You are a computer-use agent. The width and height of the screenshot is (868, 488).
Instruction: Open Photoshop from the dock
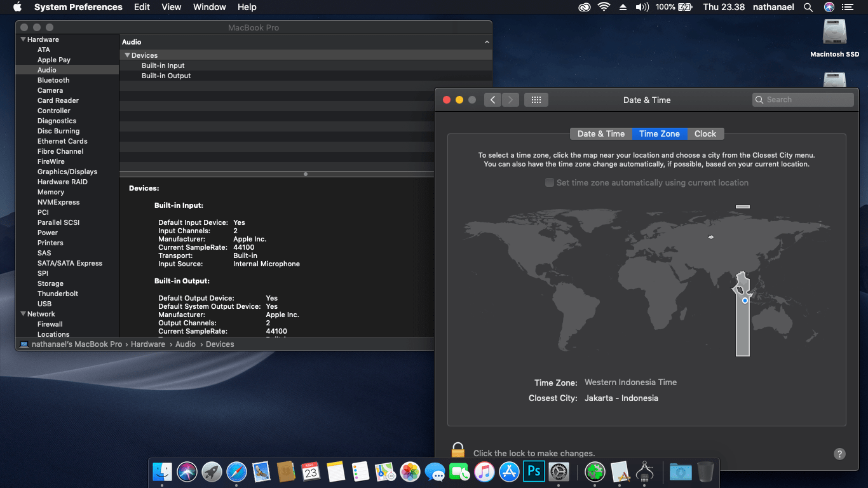tap(534, 471)
